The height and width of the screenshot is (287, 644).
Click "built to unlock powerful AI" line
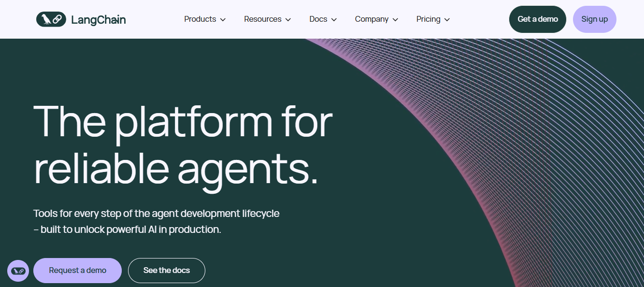point(128,230)
